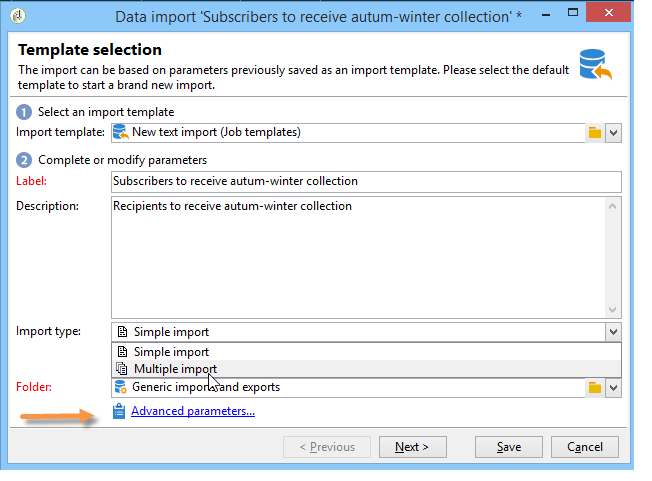Click the Complete or modify parameters text

coord(122,160)
